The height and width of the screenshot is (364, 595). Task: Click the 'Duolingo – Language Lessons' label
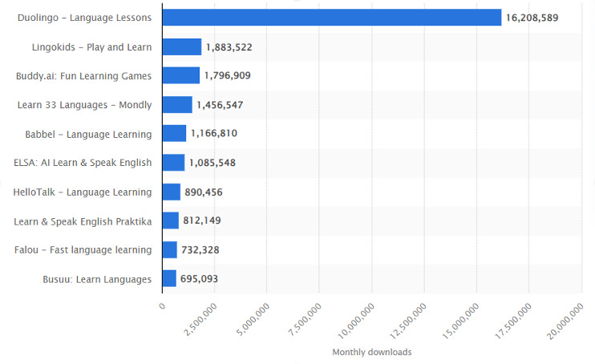84,18
